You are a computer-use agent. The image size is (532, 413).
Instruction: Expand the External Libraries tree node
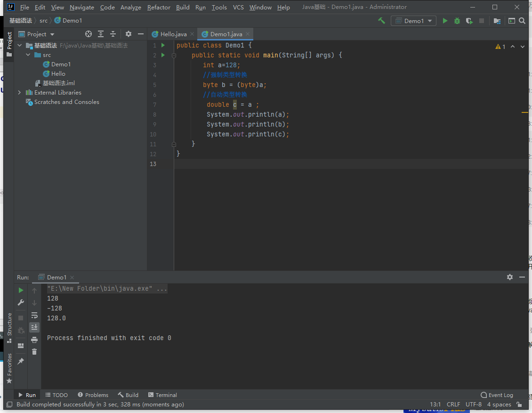(x=19, y=93)
